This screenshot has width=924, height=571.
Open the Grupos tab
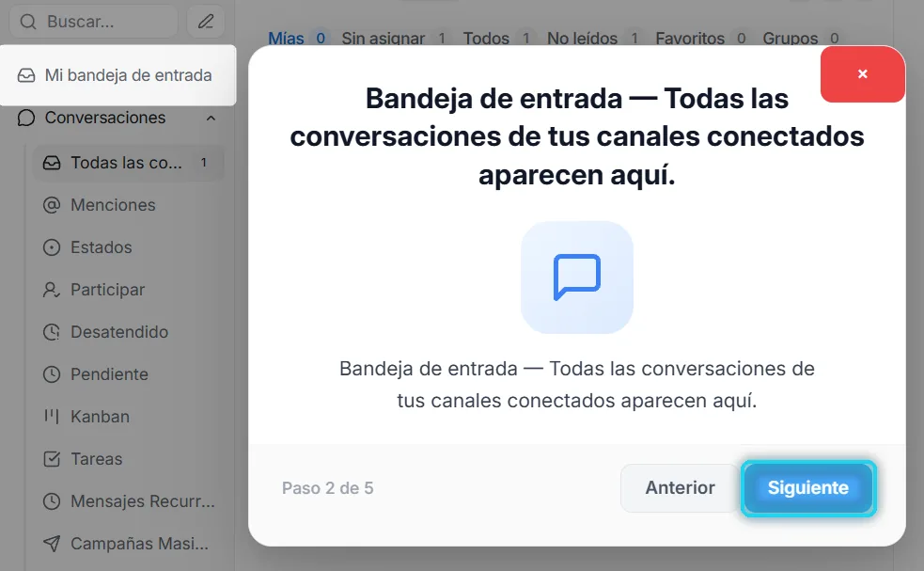(x=801, y=39)
